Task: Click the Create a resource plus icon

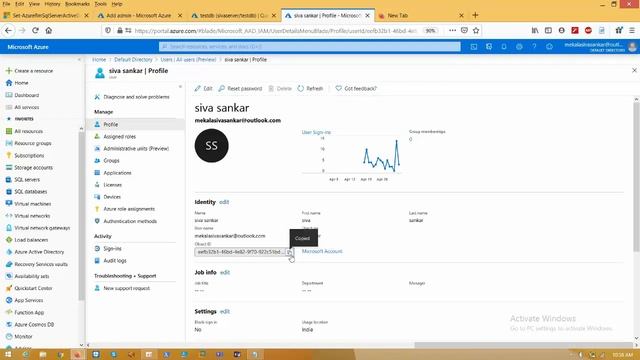Action: point(9,71)
